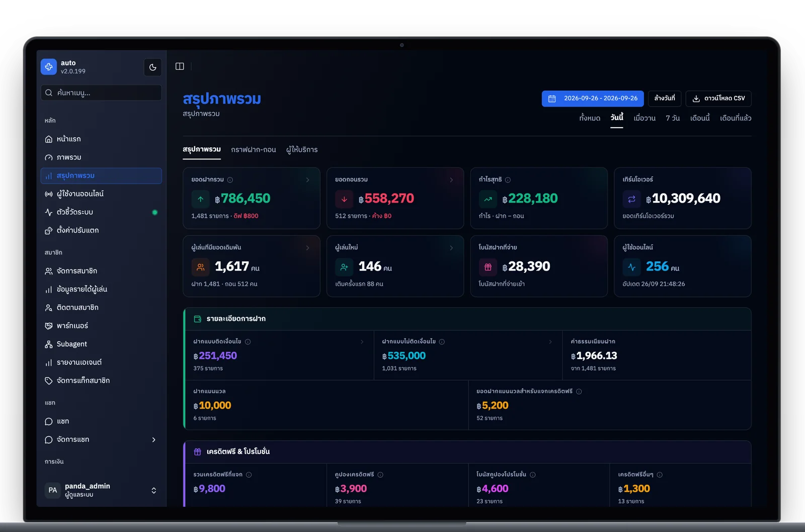Click the red down-arrow withdrawal icon
Image resolution: width=805 pixels, height=532 pixels.
[x=344, y=199]
